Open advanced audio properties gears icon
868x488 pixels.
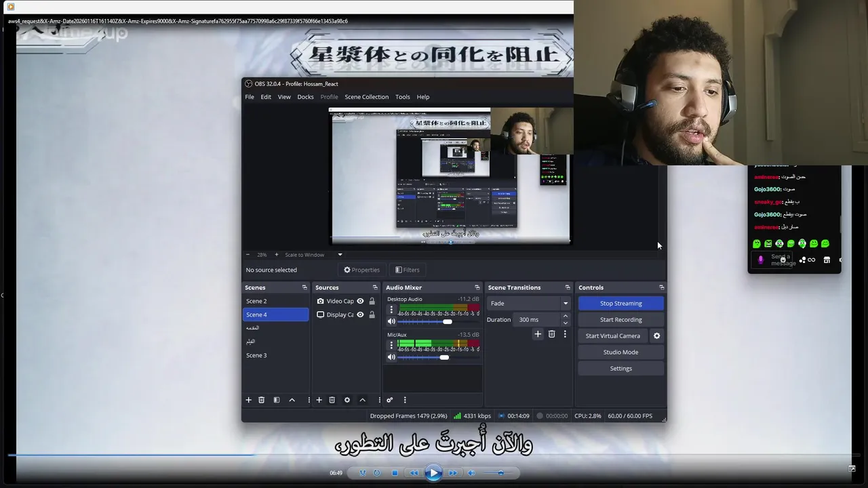[390, 400]
